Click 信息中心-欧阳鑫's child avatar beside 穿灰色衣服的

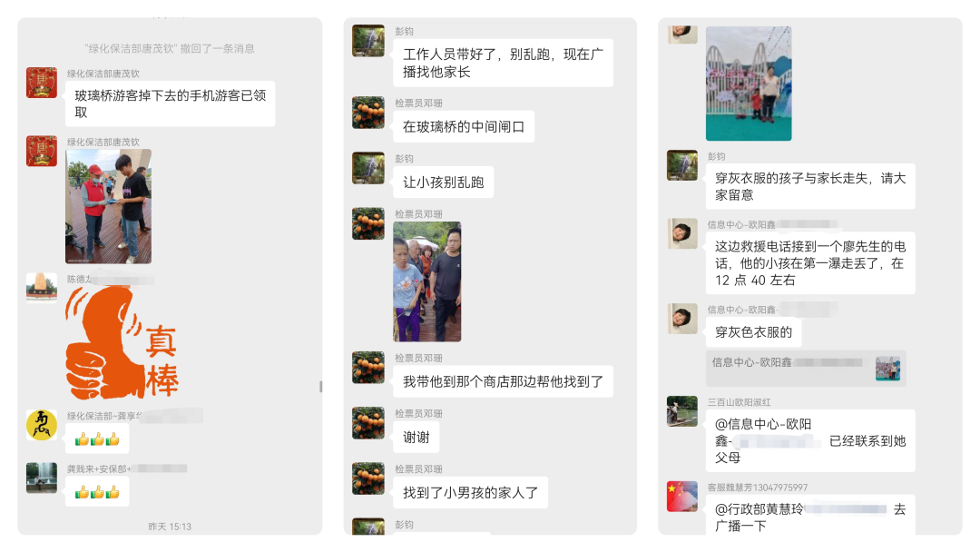pos(681,319)
